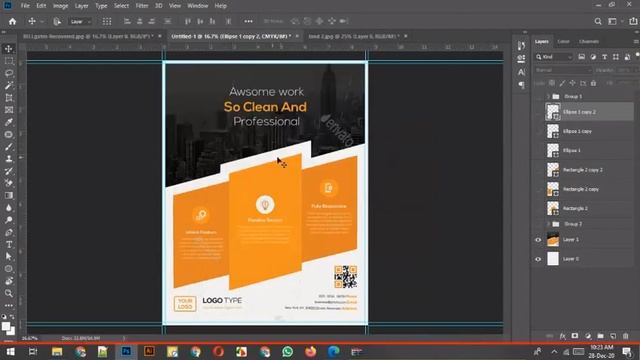Select the Blur tool
Screen dimensions: 640x360
[x=9, y=208]
